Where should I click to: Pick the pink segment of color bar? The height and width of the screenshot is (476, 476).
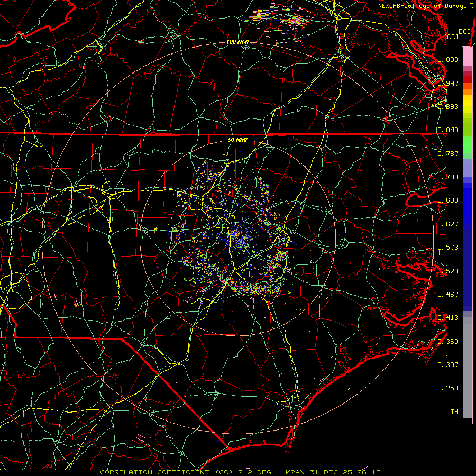coord(467,56)
